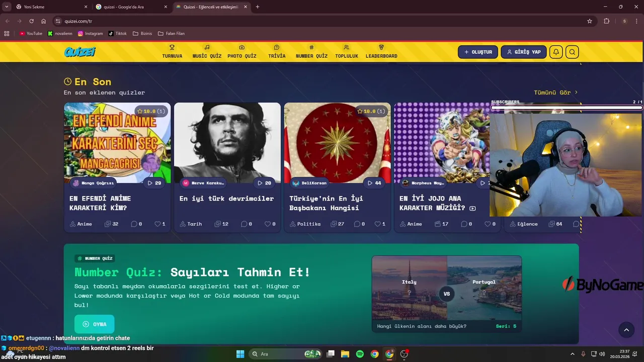644x362 pixels.
Task: Click the play count 44 icon
Action: 374,183
